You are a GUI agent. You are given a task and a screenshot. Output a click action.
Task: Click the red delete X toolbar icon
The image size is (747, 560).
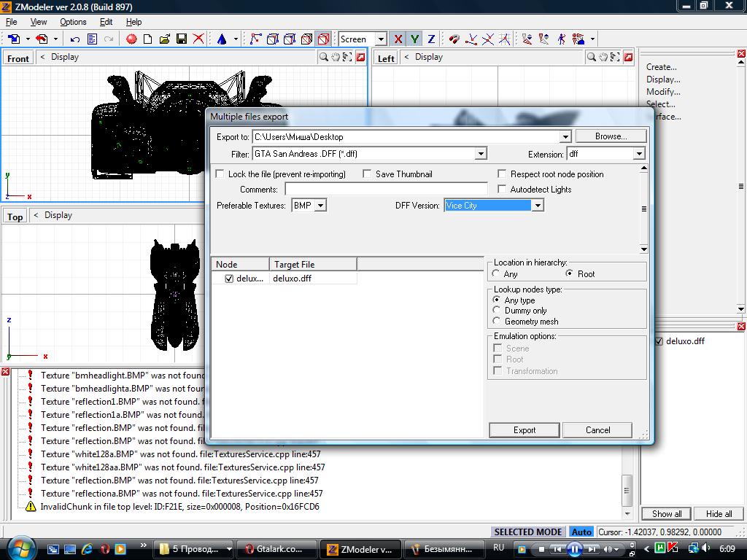point(198,39)
